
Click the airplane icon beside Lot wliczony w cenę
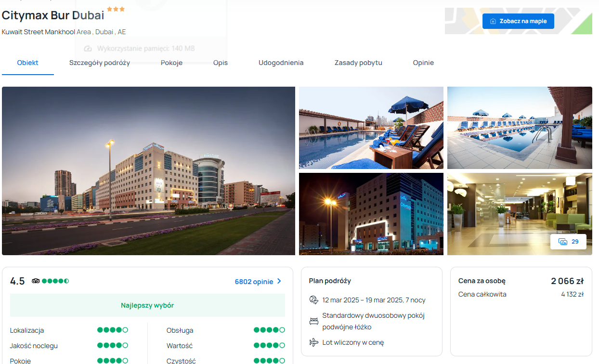coord(314,342)
